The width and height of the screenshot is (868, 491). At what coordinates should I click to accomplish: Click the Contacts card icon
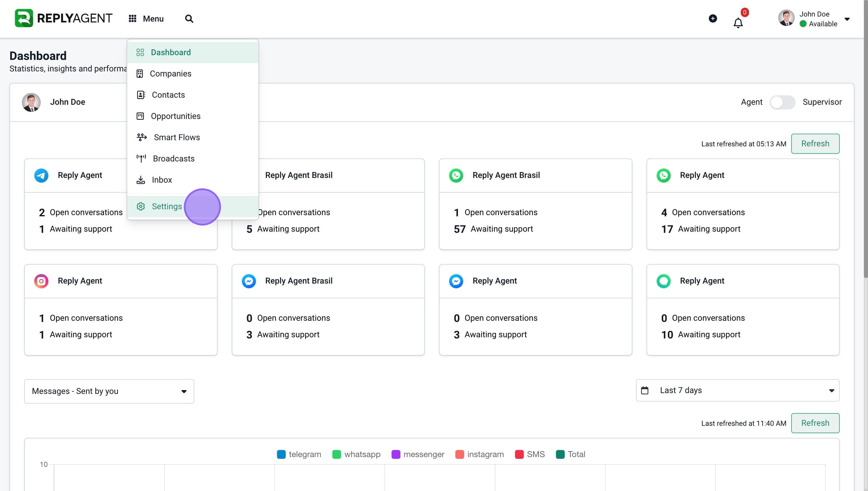click(141, 95)
